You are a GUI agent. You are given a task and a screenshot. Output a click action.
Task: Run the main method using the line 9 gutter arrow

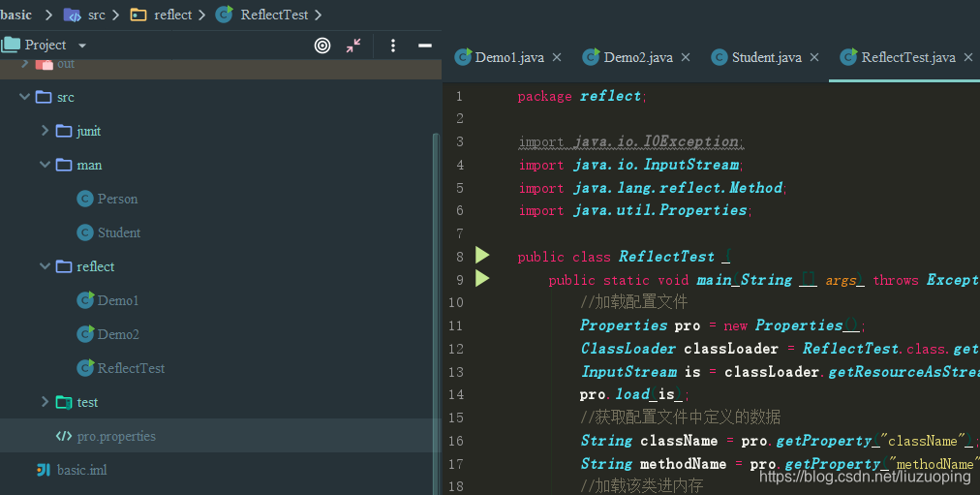pyautogui.click(x=482, y=278)
